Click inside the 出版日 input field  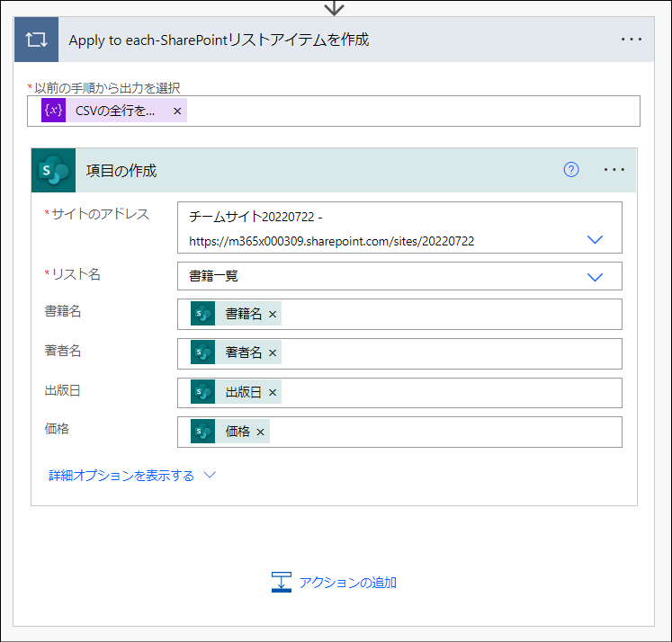(x=399, y=393)
